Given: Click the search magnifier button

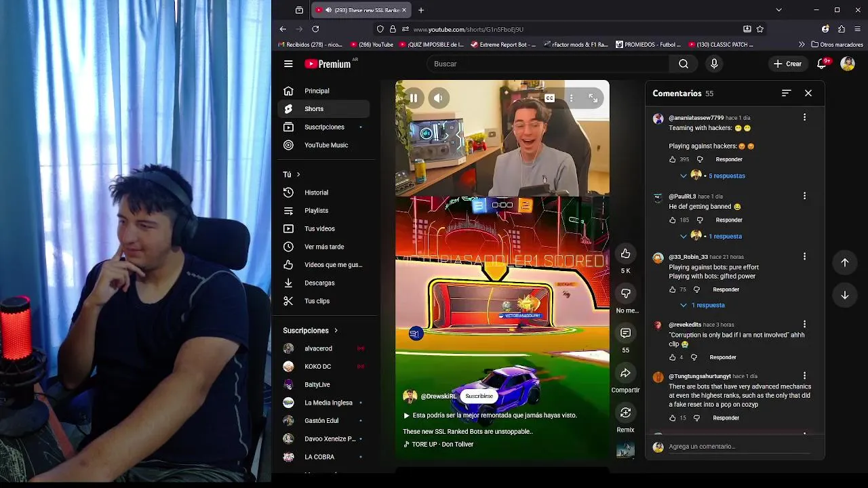Looking at the screenshot, I should [684, 64].
